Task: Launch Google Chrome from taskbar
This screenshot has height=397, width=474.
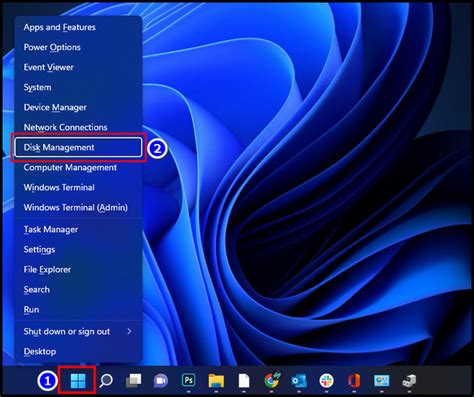Action: [x=272, y=380]
